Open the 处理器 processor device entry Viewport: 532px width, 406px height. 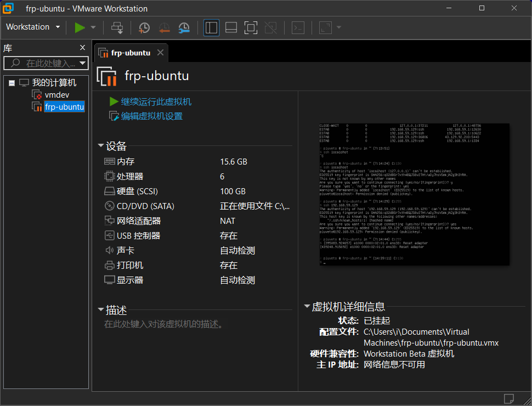(x=130, y=177)
